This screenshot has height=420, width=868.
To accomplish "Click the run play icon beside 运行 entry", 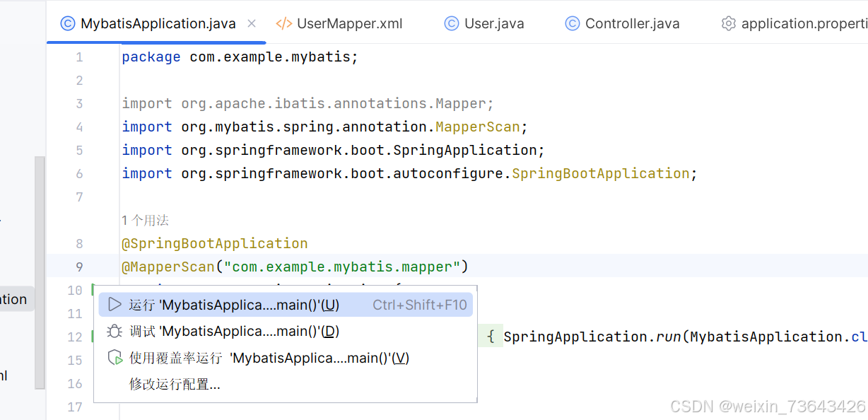I will coord(115,304).
